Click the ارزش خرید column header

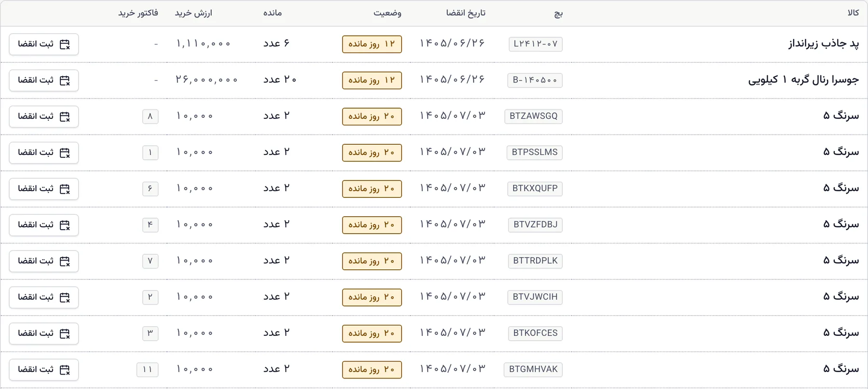click(193, 13)
